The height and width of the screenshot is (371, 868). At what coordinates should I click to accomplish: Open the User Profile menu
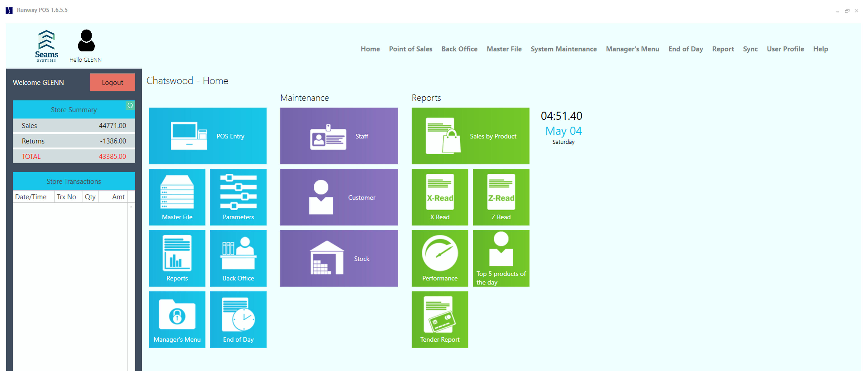click(785, 49)
